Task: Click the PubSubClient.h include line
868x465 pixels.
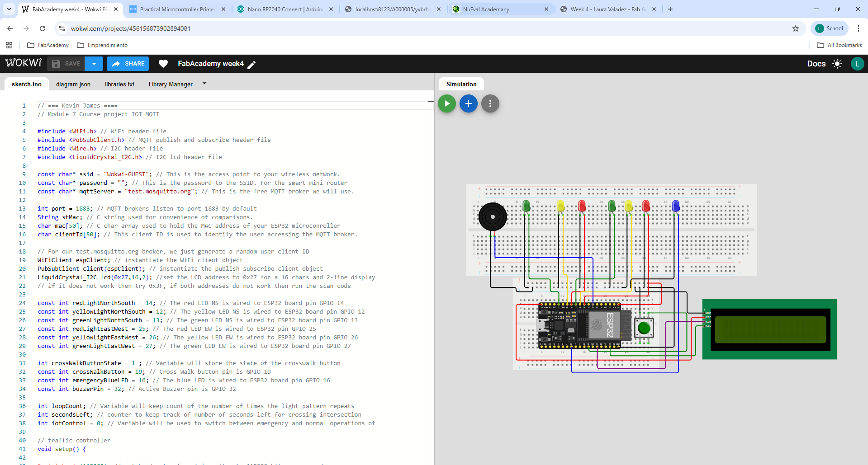Action: click(154, 140)
